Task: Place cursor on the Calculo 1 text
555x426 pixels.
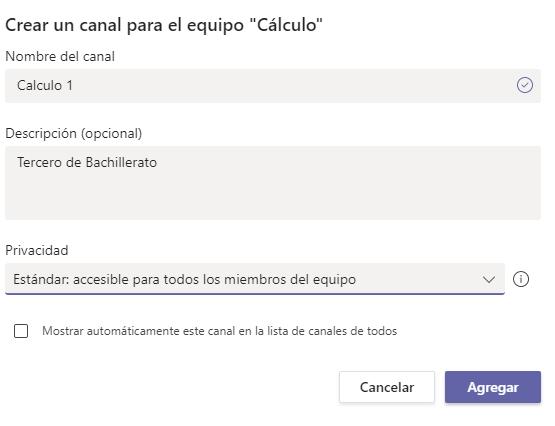Action: 45,86
